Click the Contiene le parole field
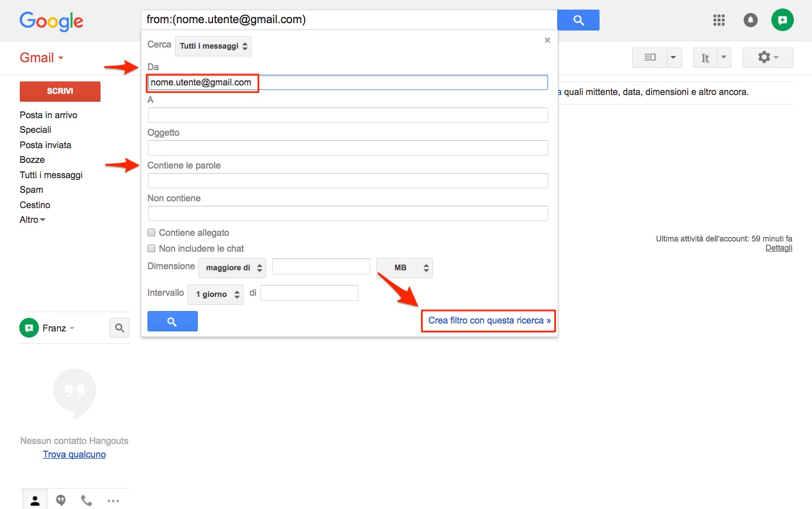 [x=348, y=181]
